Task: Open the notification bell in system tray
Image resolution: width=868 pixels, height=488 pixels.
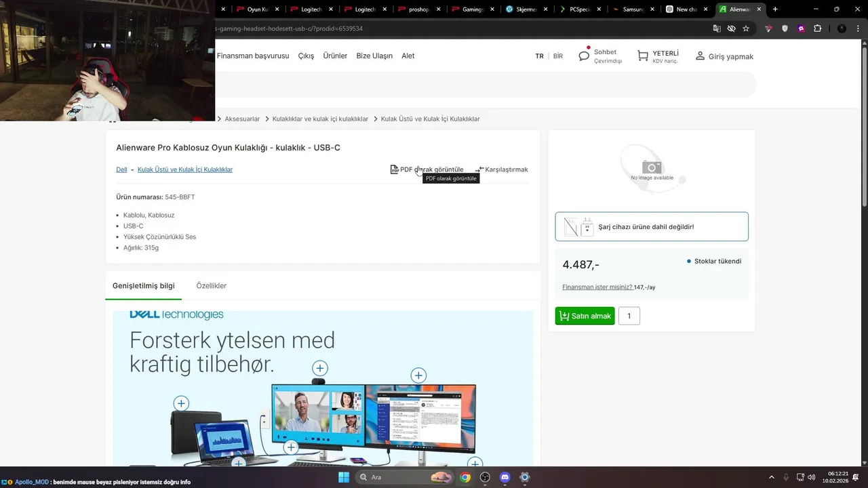Action: click(x=856, y=477)
